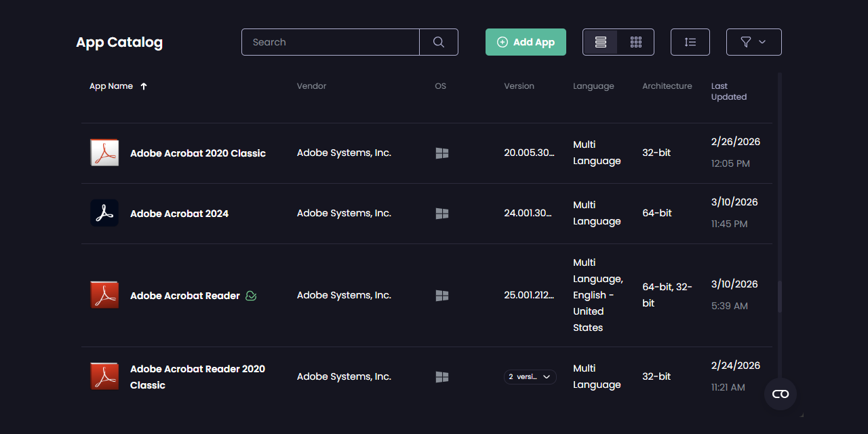Select the Adobe Acrobat Reader red icon
The image size is (868, 434).
(x=104, y=296)
